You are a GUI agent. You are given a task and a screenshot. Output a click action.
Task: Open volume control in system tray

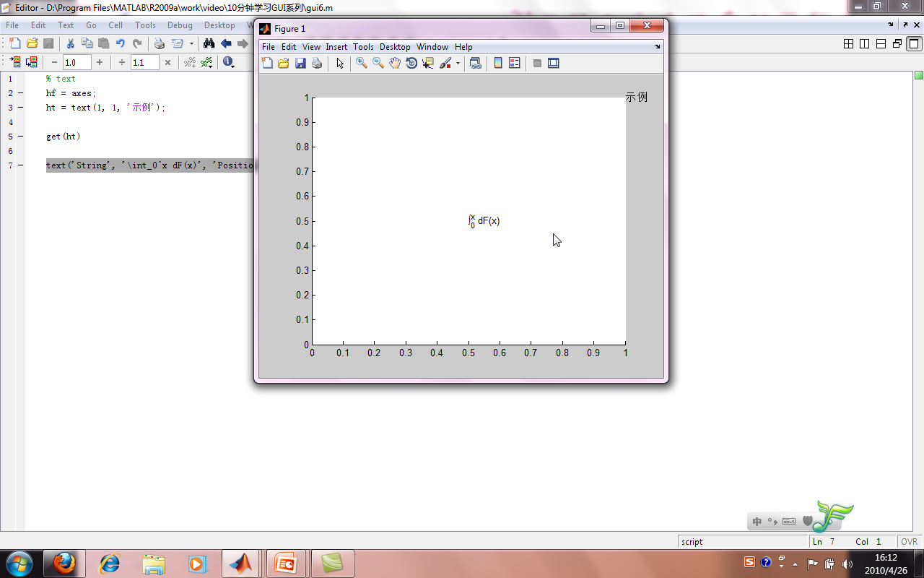pos(847,564)
